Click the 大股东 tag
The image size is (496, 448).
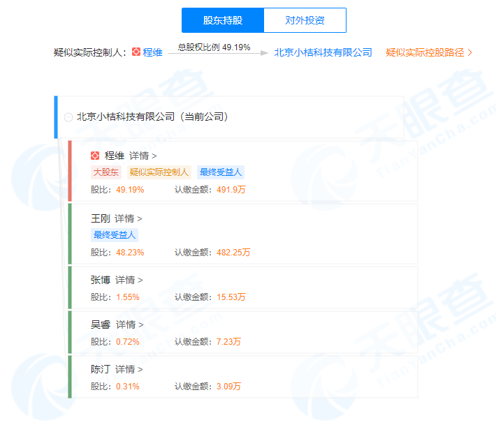[x=106, y=172]
